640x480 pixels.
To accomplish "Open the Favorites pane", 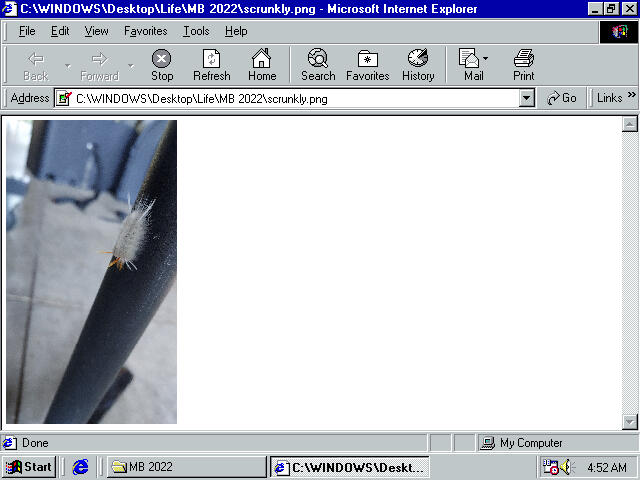I will 367,65.
